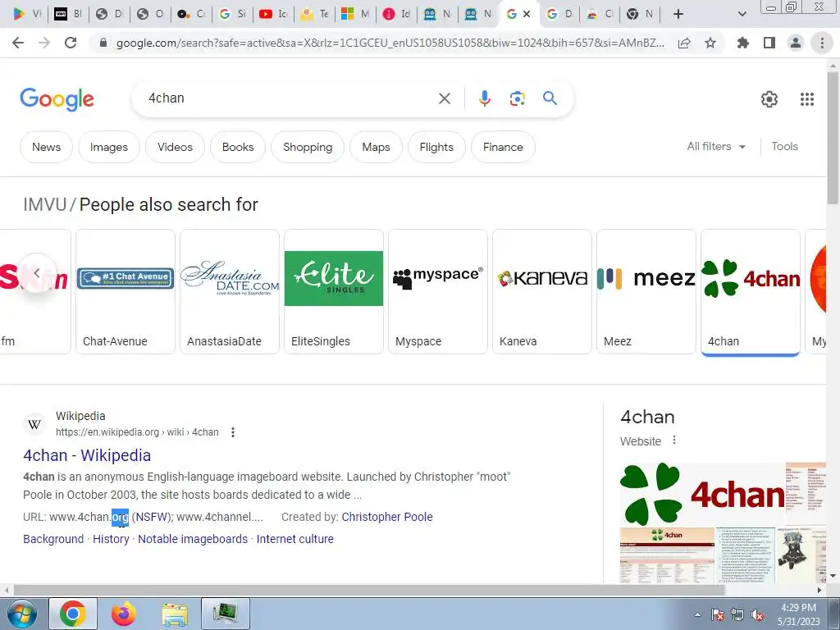Go back to the previous page
The image size is (840, 630).
point(18,43)
